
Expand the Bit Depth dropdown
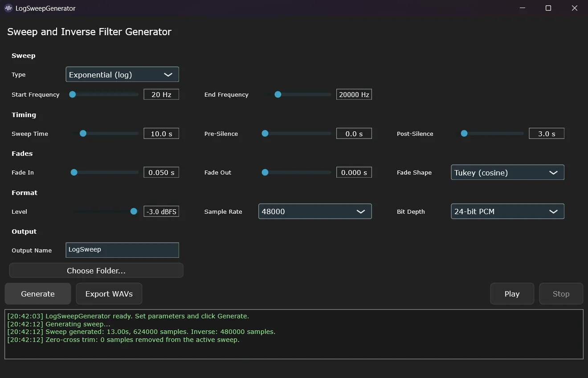point(507,211)
